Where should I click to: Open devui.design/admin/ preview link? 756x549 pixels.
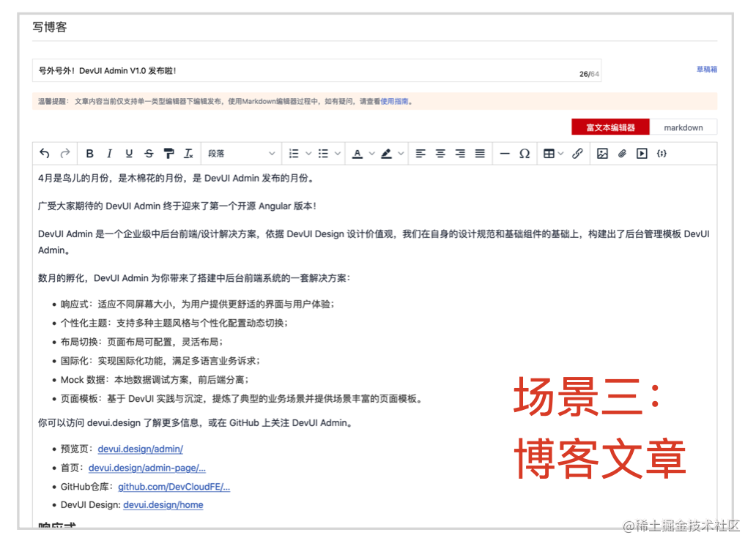[x=141, y=449]
